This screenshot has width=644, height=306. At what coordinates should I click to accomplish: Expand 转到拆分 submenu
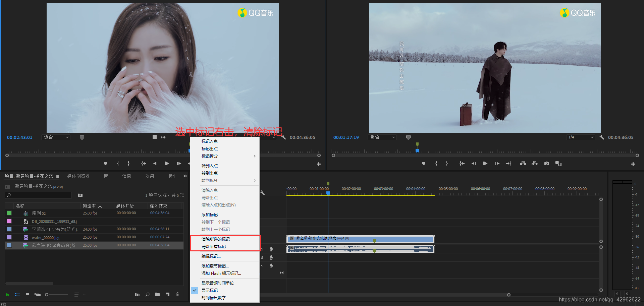tap(225, 181)
